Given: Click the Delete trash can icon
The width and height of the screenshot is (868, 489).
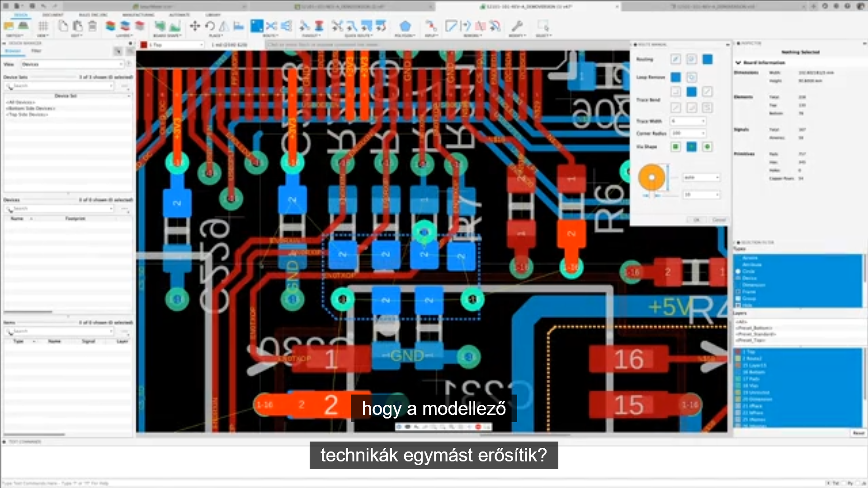Looking at the screenshot, I should (92, 26).
